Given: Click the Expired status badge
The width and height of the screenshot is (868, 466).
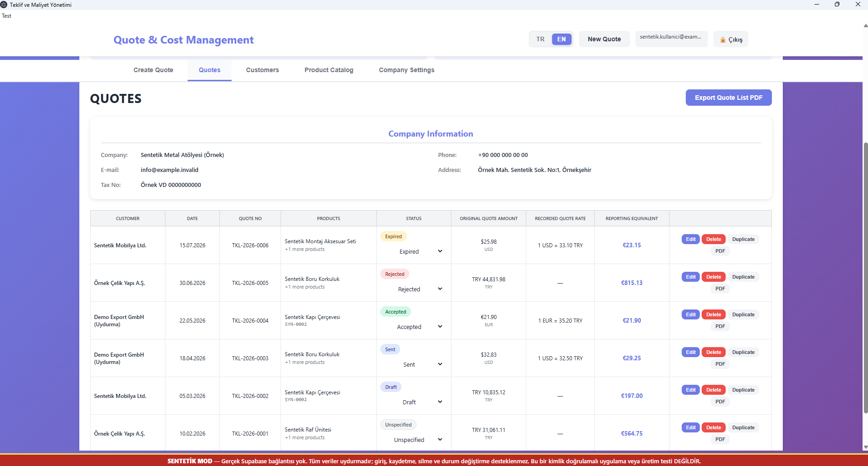Looking at the screenshot, I should [393, 236].
